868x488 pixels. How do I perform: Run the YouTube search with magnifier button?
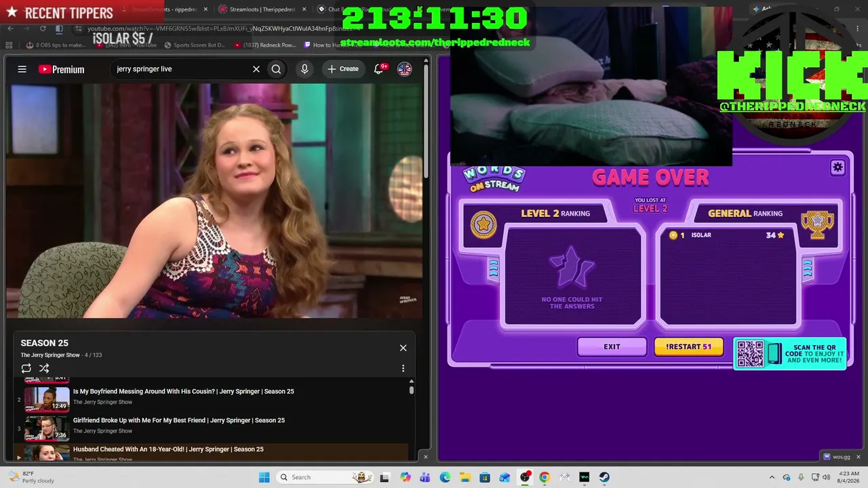coord(276,69)
